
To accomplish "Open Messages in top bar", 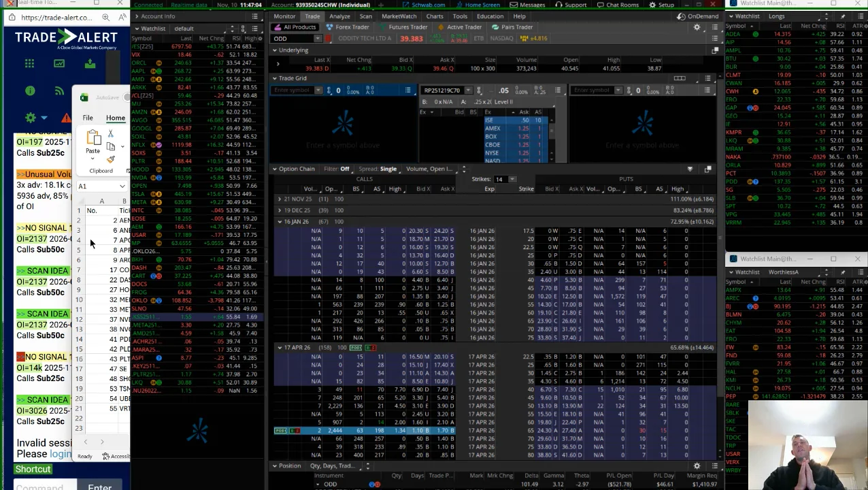I will [x=528, y=5].
